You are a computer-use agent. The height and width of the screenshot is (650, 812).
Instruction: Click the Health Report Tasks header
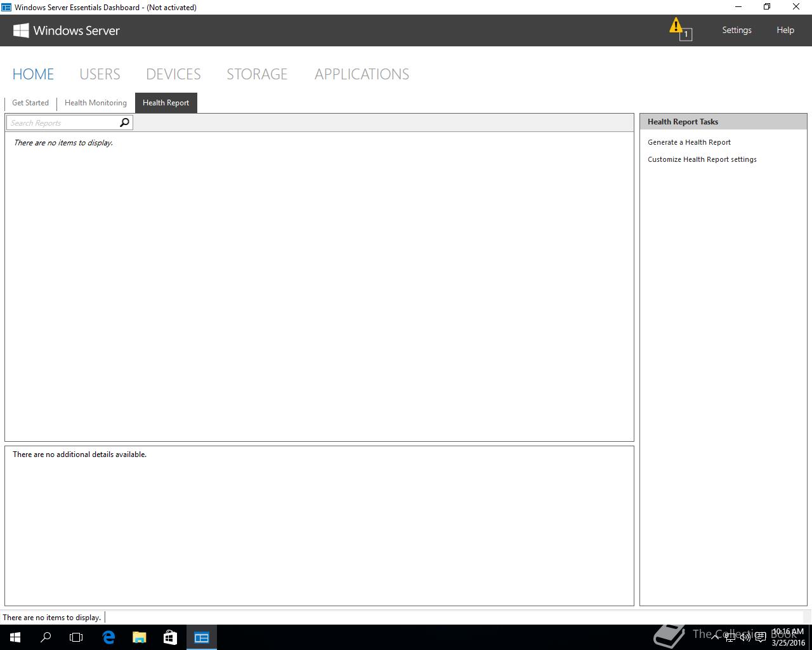click(x=723, y=122)
